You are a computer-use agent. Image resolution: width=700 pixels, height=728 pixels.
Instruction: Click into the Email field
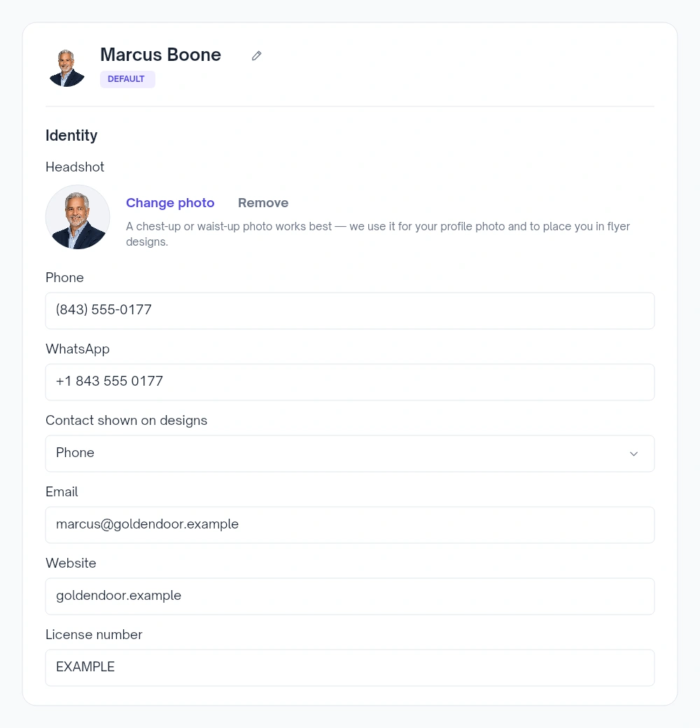coord(350,525)
